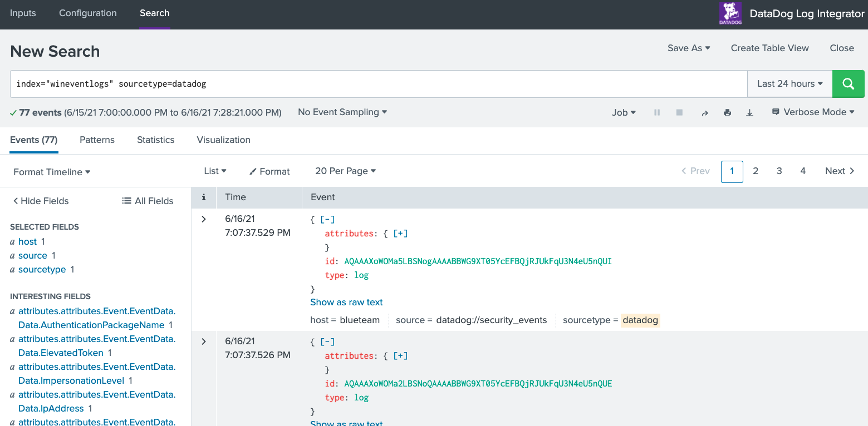This screenshot has height=426, width=868.
Task: Expand attributes in the second event
Action: (x=400, y=355)
